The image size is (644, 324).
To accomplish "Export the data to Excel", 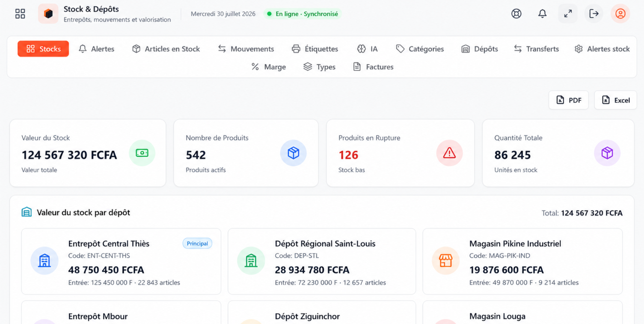I will tap(615, 100).
